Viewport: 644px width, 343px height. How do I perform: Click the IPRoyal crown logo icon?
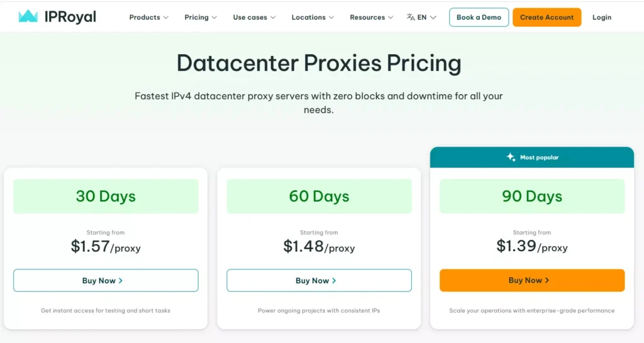click(28, 17)
